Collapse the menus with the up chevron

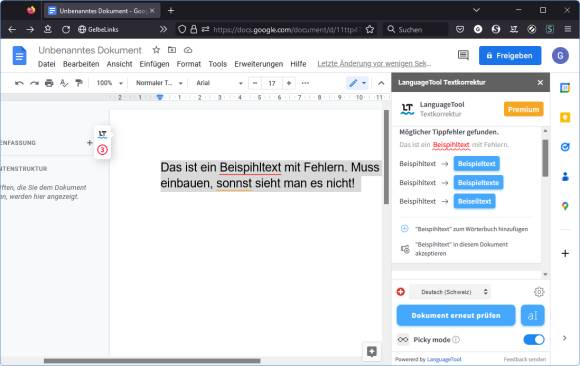click(x=381, y=83)
